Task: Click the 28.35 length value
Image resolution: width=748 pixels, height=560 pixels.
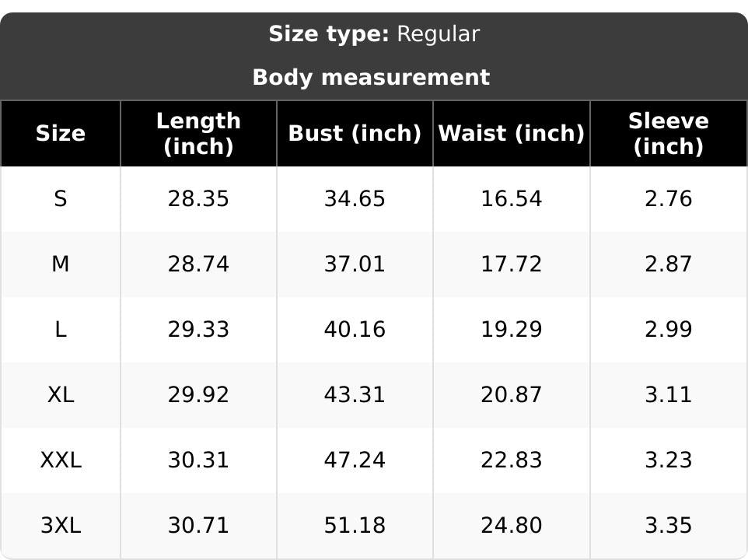Action: tap(198, 198)
